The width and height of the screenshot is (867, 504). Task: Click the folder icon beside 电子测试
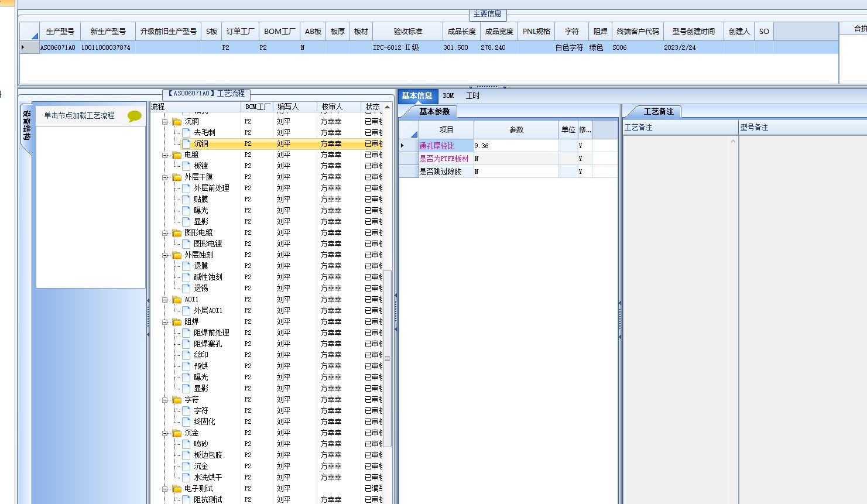pos(177,489)
